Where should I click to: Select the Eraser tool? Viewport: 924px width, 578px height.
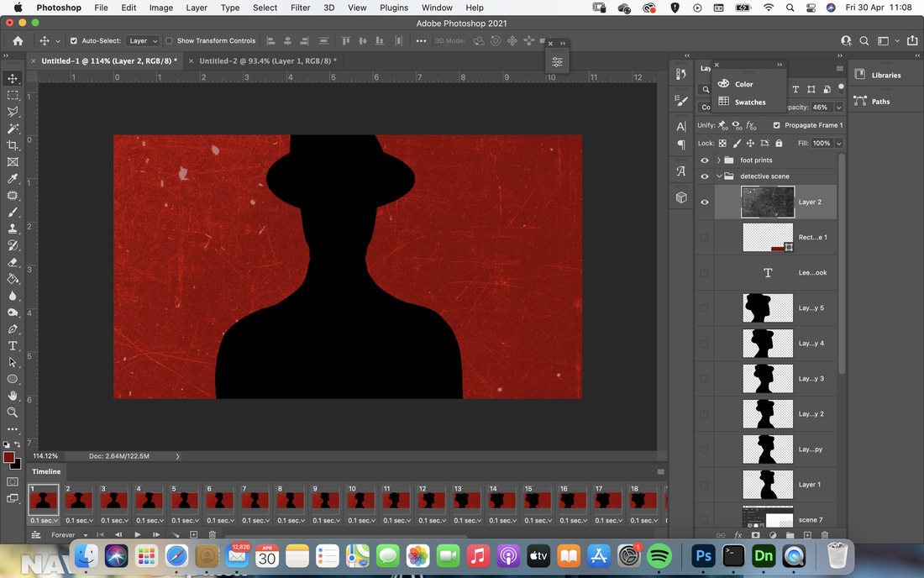(13, 262)
